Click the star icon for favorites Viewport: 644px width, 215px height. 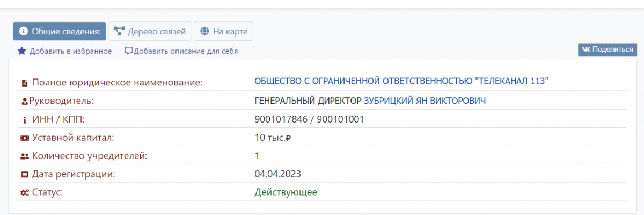click(22, 51)
